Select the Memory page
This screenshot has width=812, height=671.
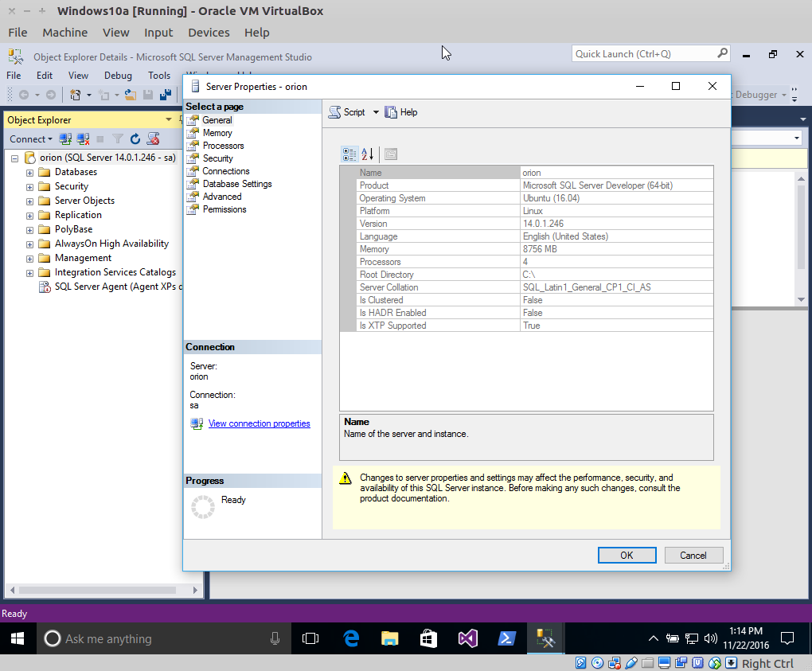tap(217, 133)
